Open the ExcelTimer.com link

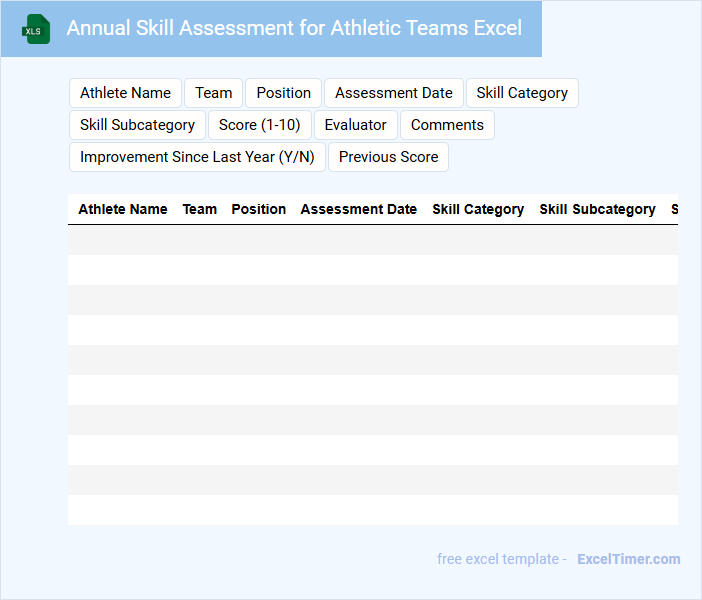point(628,559)
